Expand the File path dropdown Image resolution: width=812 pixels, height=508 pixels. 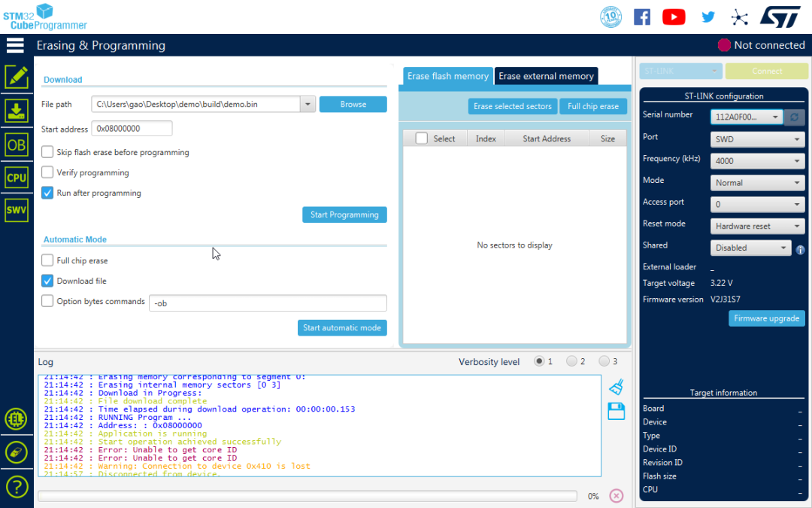[308, 104]
